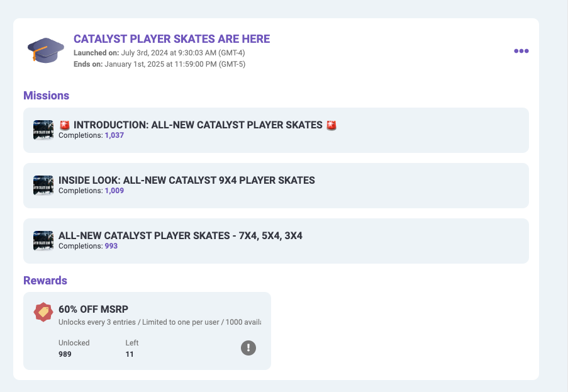The width and height of the screenshot is (568, 392).
Task: Click the 7X4, 5X4, 3X4 mission thumbnail
Action: (x=43, y=240)
